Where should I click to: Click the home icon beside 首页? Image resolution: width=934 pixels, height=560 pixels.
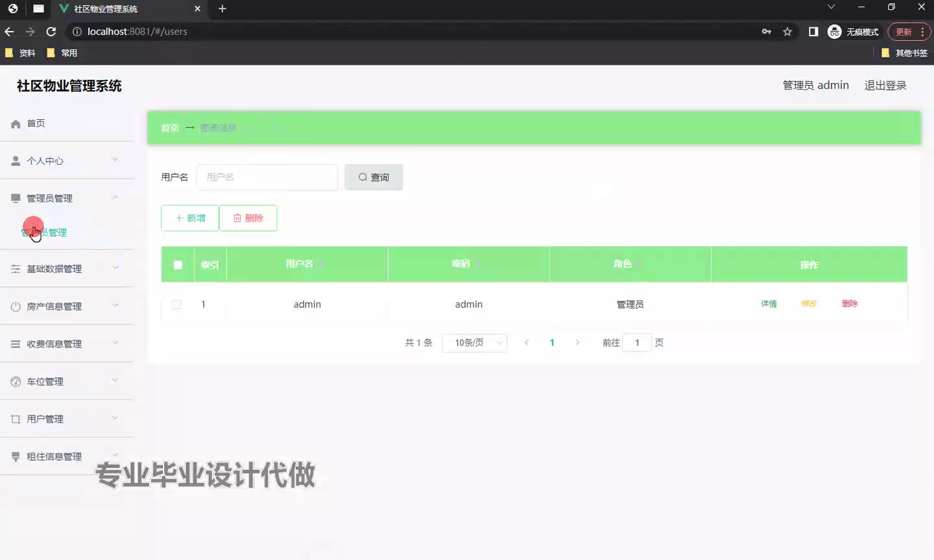click(x=16, y=124)
